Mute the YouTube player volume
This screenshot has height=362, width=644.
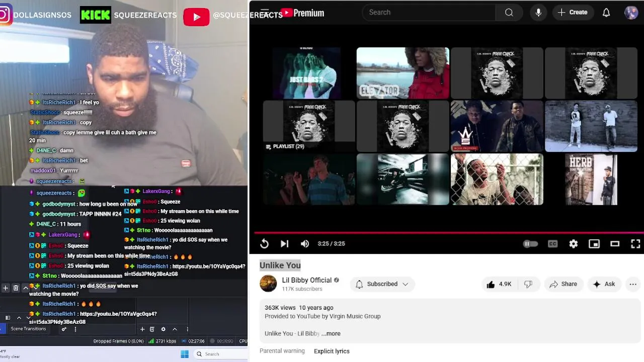pyautogui.click(x=305, y=244)
